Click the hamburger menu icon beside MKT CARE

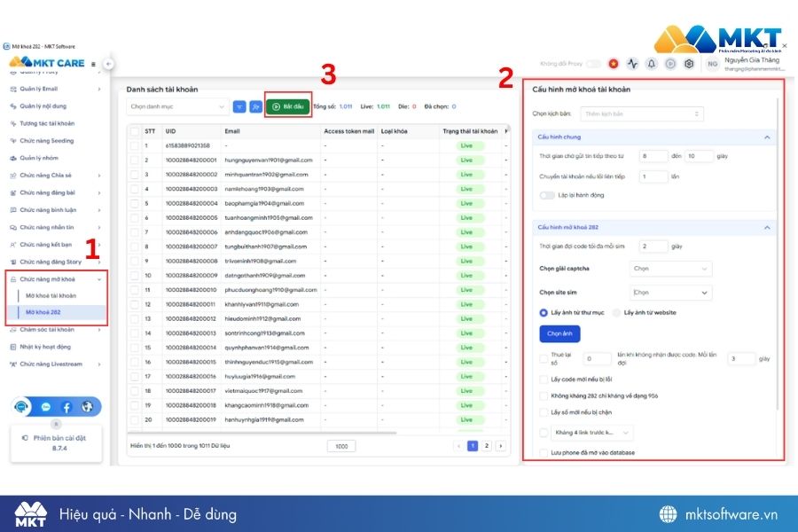tap(93, 64)
